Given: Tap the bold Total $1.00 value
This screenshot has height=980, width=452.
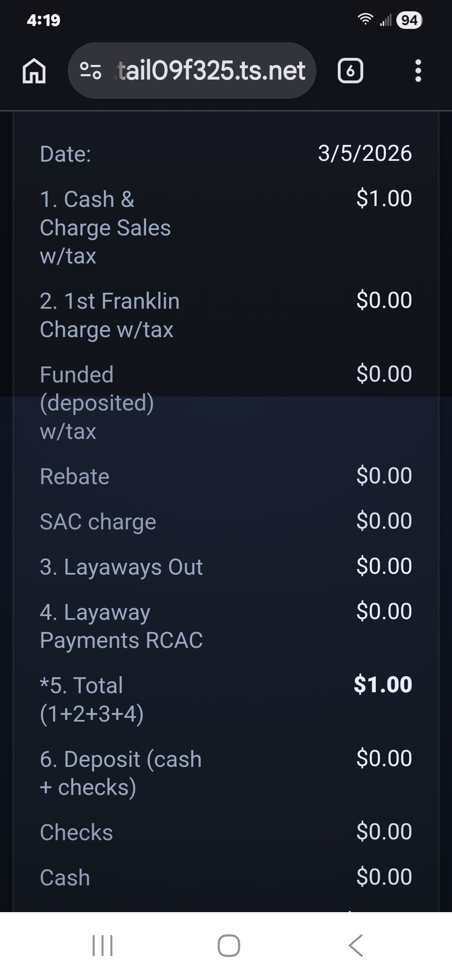Looking at the screenshot, I should 383,685.
